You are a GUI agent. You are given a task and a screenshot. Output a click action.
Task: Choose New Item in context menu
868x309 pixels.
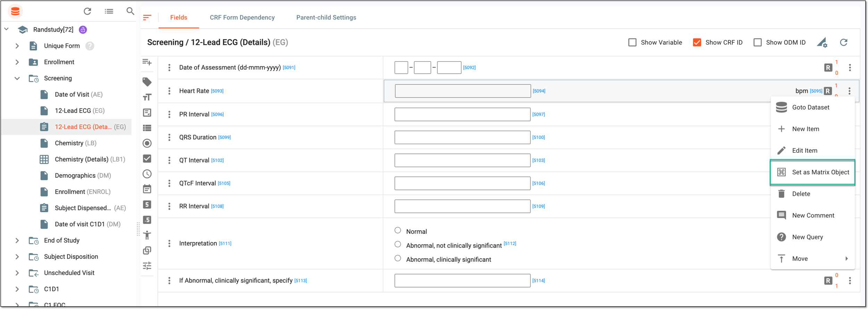pos(812,129)
